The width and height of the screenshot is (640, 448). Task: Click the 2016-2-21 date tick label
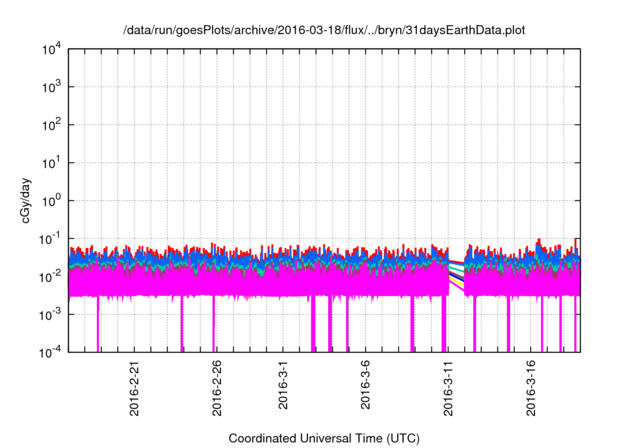coord(134,388)
